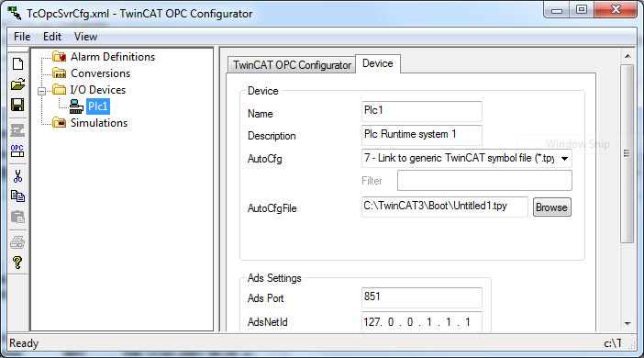Click the Ads Port label
The width and height of the screenshot is (644, 358).
265,298
